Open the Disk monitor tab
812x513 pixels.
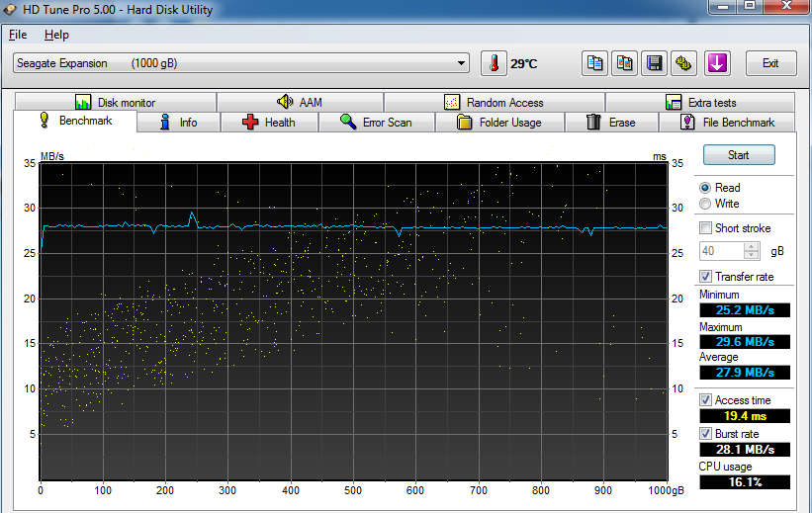coord(115,103)
